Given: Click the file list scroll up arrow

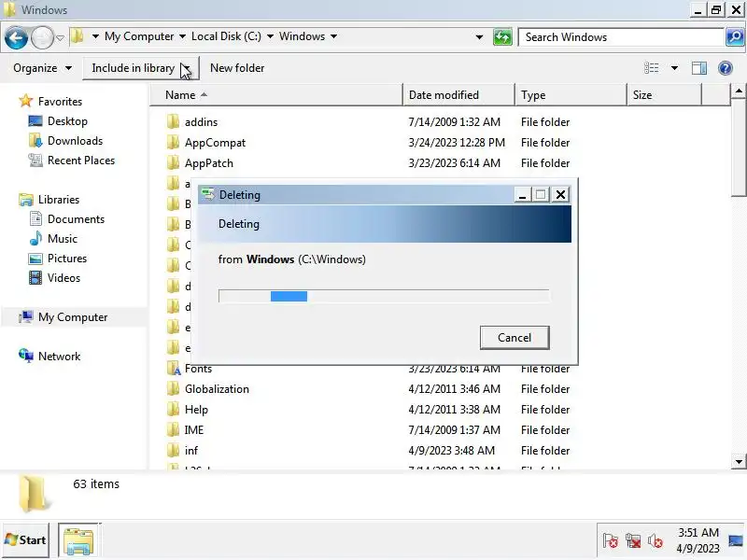Looking at the screenshot, I should [x=739, y=91].
